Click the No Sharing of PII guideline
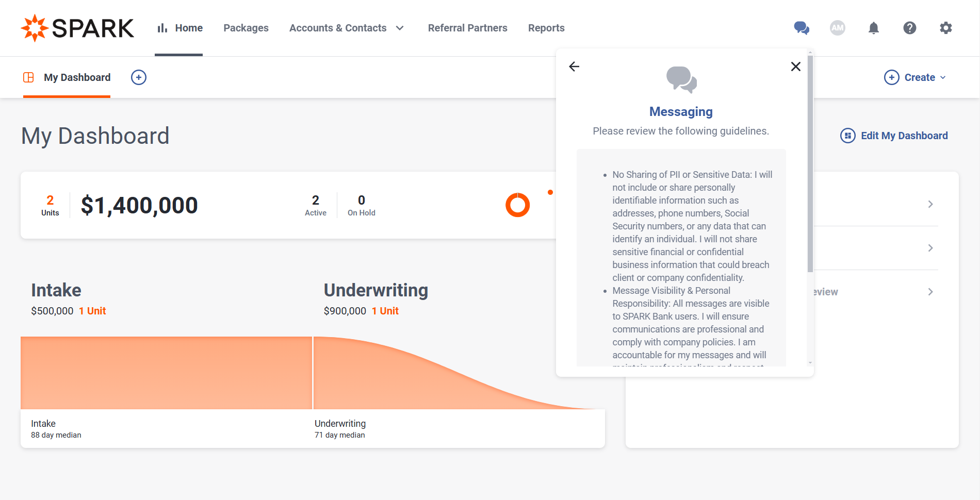 [692, 226]
